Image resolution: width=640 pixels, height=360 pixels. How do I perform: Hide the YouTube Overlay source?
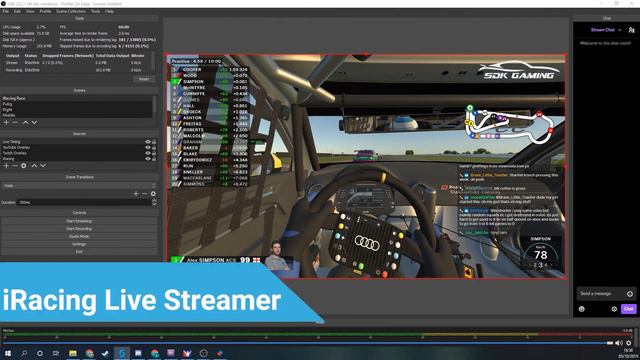point(148,147)
